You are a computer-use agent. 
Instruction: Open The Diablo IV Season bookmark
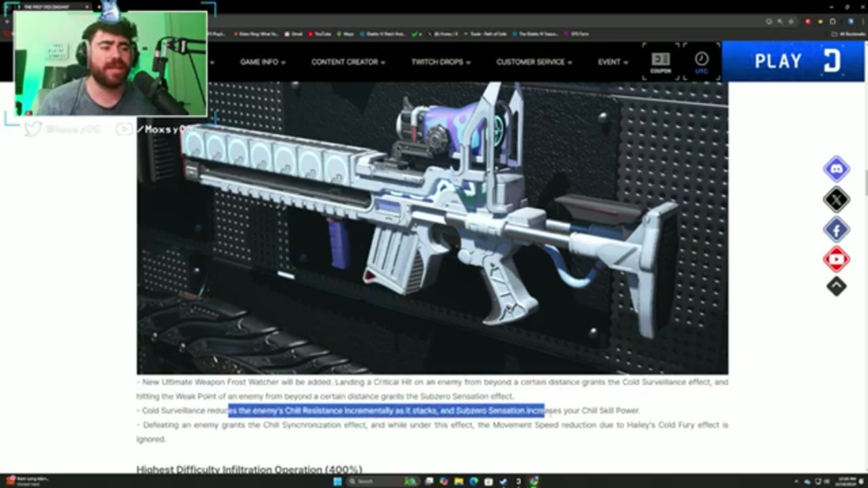(536, 34)
